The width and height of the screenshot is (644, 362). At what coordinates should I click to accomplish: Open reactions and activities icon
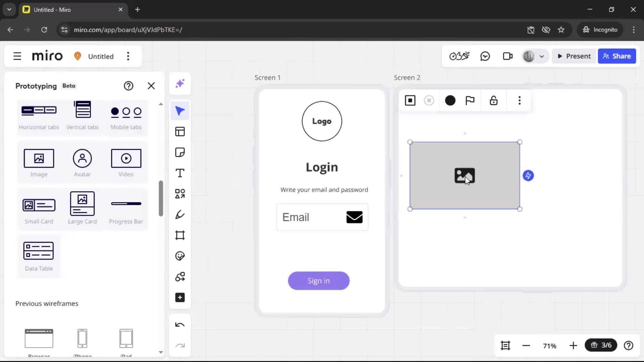[460, 56]
